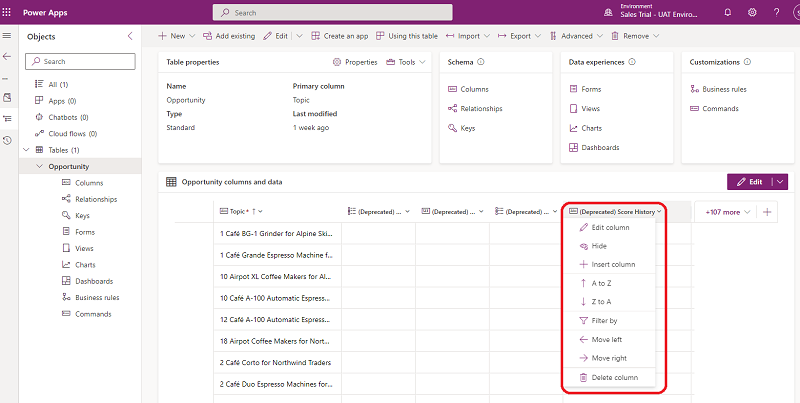Open the +107 more columns dropdown
This screenshot has width=800, height=403.
click(728, 212)
